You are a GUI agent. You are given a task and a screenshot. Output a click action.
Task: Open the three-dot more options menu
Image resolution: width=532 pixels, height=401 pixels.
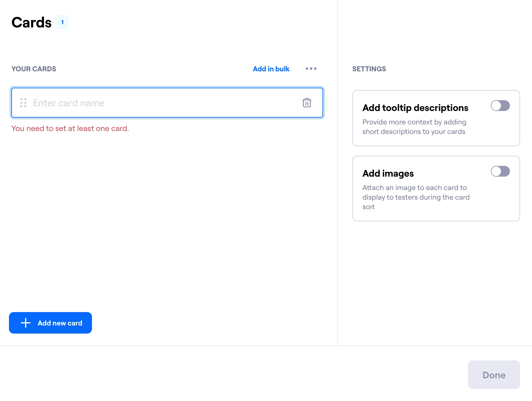pos(311,69)
